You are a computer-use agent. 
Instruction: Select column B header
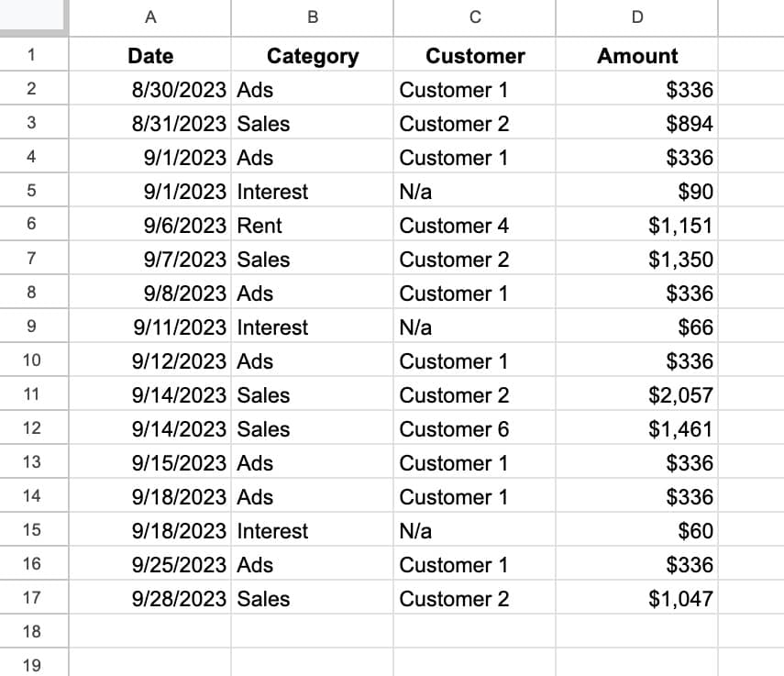313,17
